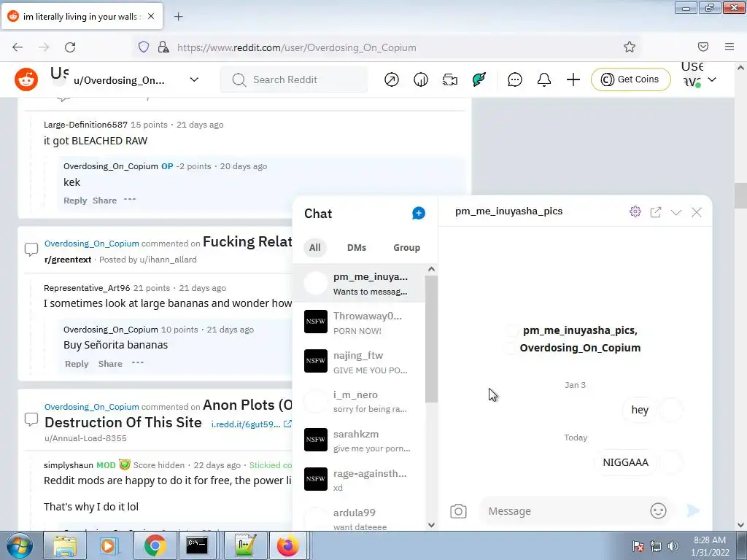747x560 pixels.
Task: Open najing_ftw chat request
Action: tap(359, 362)
